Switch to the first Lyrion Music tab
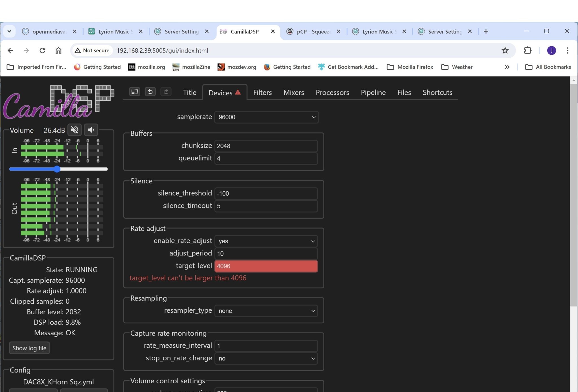Image resolution: width=578 pixels, height=392 pixels. coord(115,31)
